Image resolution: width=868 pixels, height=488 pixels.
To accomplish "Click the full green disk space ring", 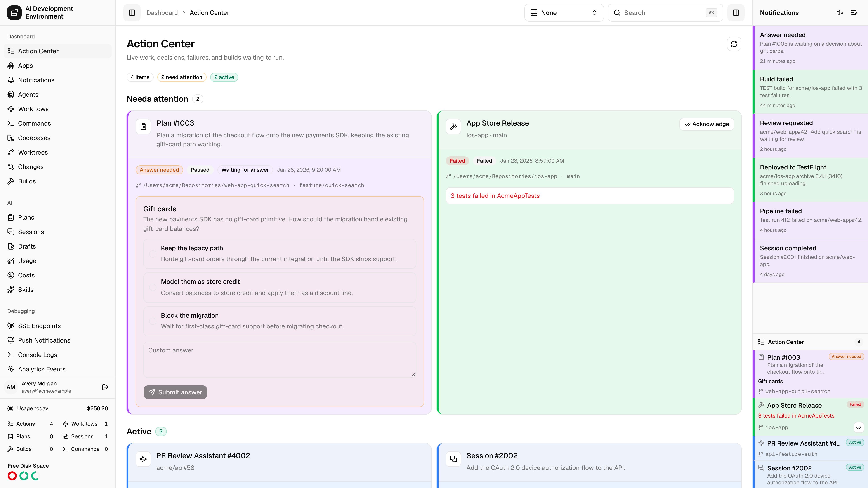I will (24, 476).
